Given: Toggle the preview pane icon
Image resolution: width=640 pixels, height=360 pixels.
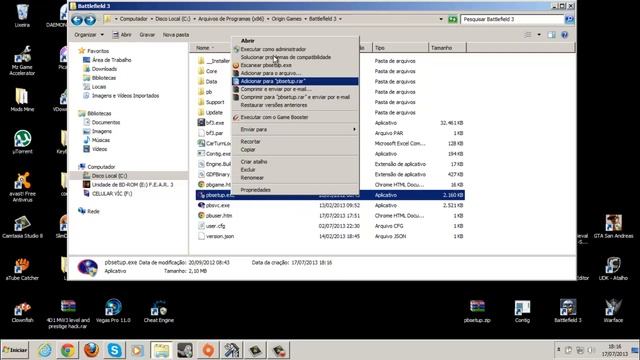Looking at the screenshot, I should pos(551,35).
